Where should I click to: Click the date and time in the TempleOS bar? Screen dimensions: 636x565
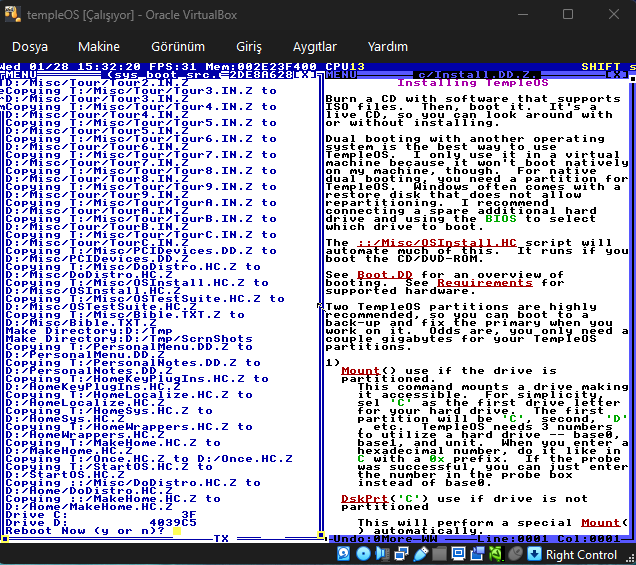(70, 67)
